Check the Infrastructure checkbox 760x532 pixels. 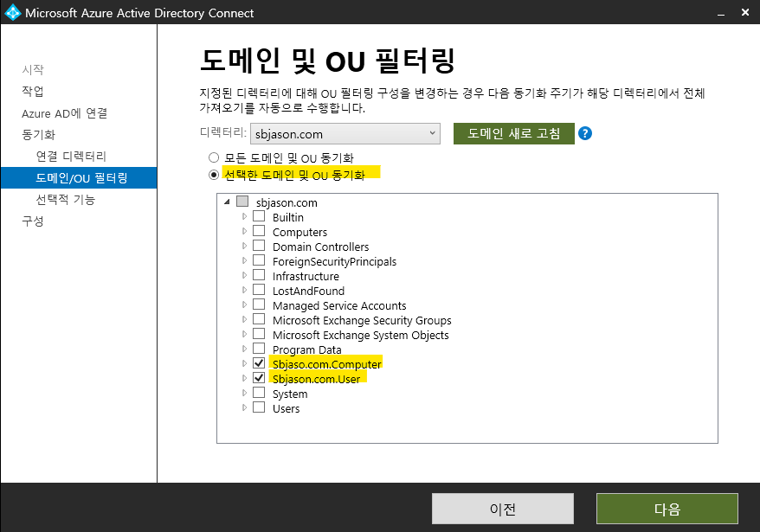(x=259, y=275)
